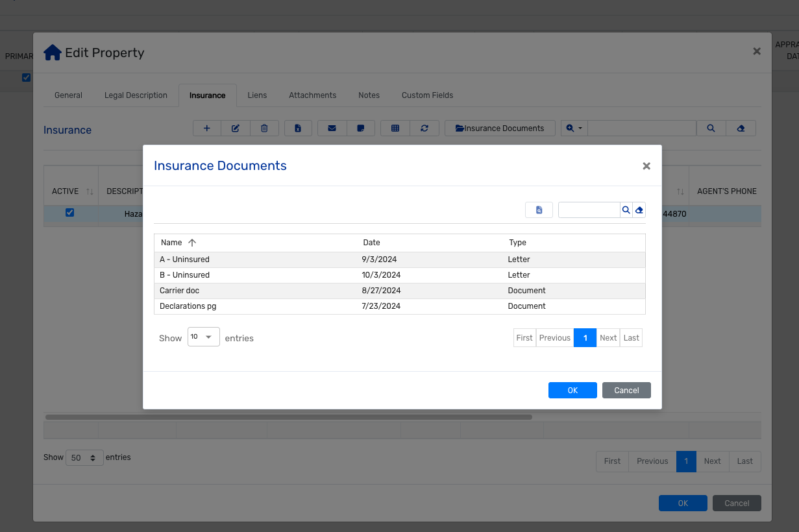This screenshot has width=799, height=532.
Task: Click the search magnifier in Insurance Documents dialog
Action: [626, 210]
